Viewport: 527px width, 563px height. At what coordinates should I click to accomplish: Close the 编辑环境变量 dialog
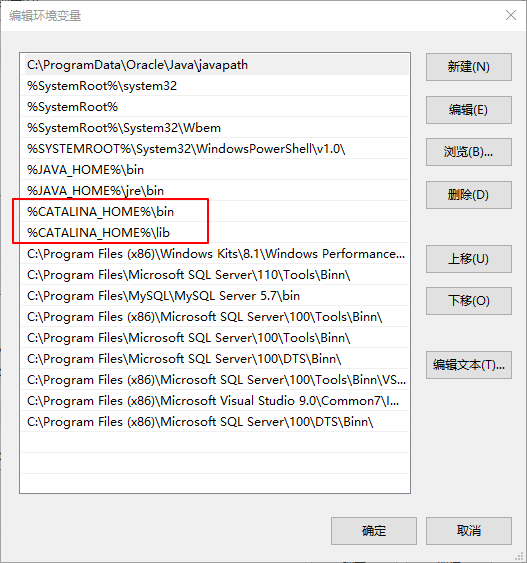[510, 15]
